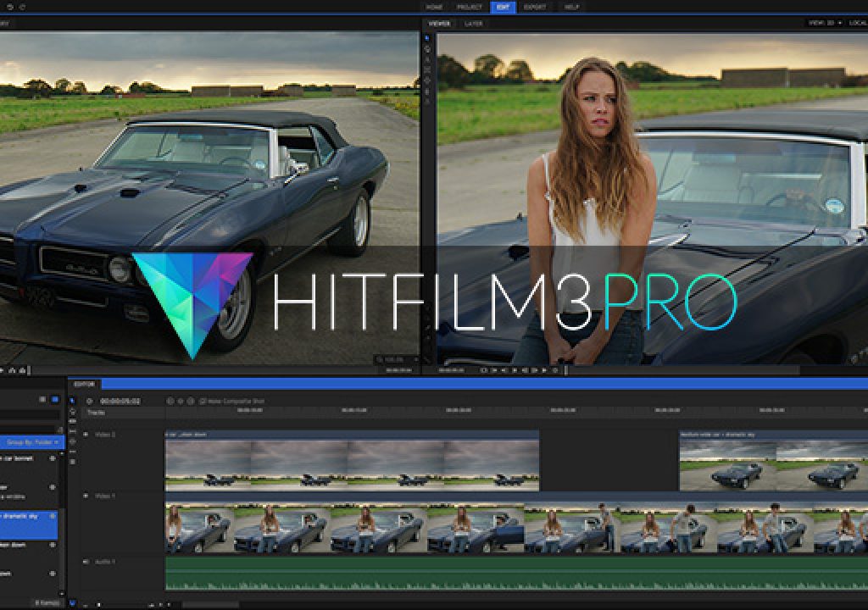Switch Media panel to thumbnail grid view
Viewport: 868px width, 610px height.
[55, 399]
